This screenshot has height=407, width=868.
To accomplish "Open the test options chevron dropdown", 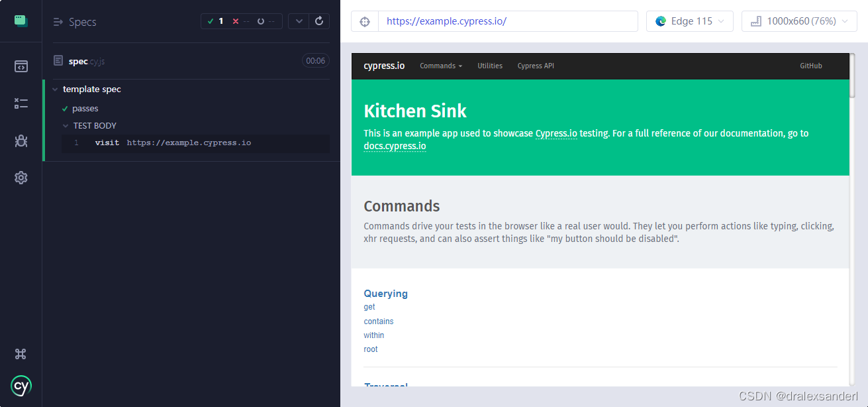I will (299, 21).
